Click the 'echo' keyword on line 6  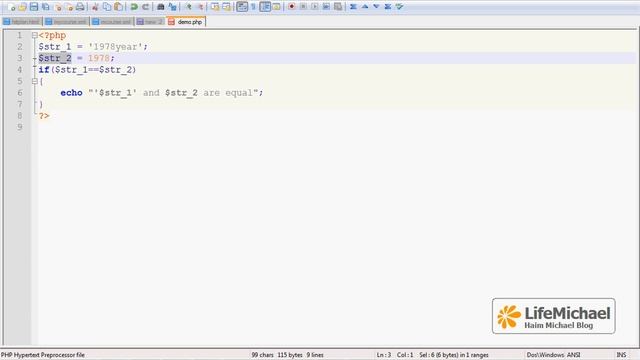tap(71, 93)
